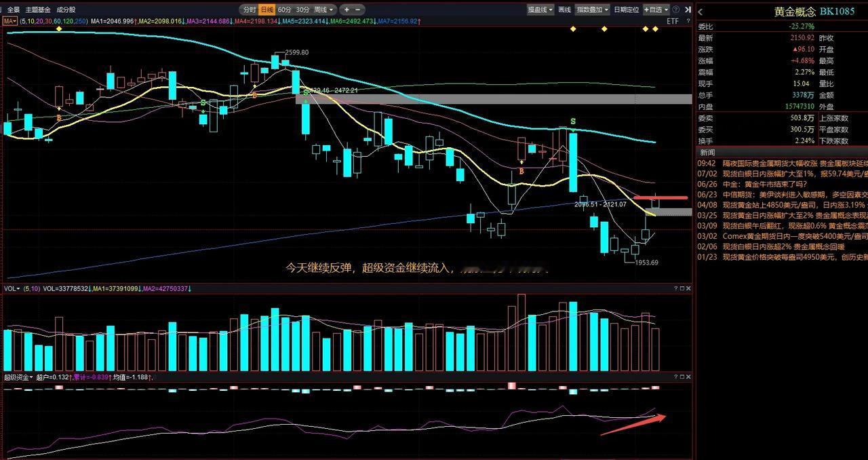868x460 pixels.
Task: Open help question mark next to 自选
Action: [675, 9]
